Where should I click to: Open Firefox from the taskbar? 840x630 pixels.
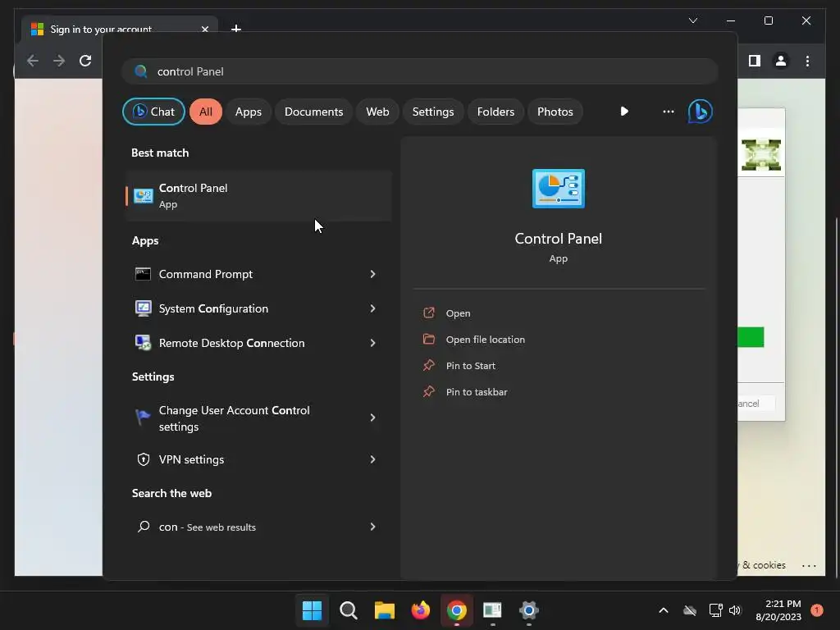point(421,610)
